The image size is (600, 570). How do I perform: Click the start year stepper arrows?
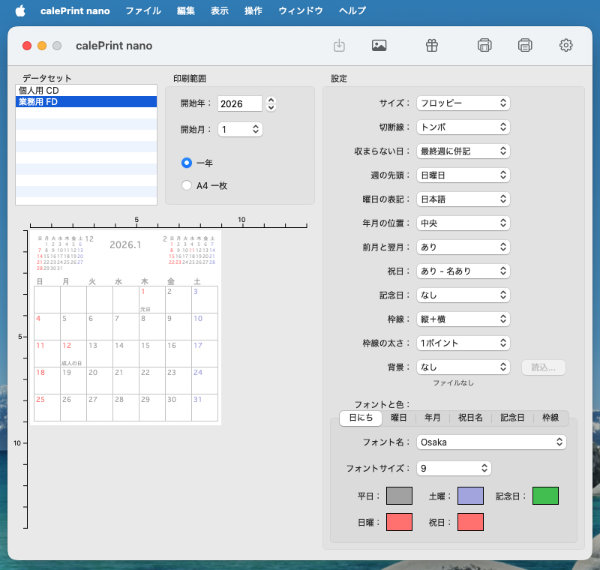(x=271, y=103)
